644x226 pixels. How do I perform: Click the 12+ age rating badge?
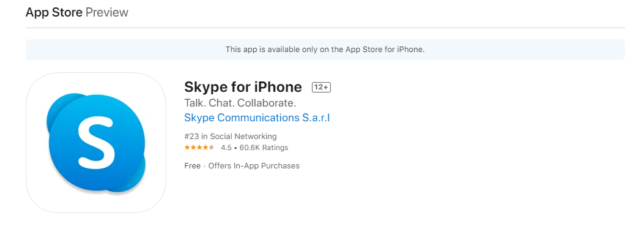[321, 87]
